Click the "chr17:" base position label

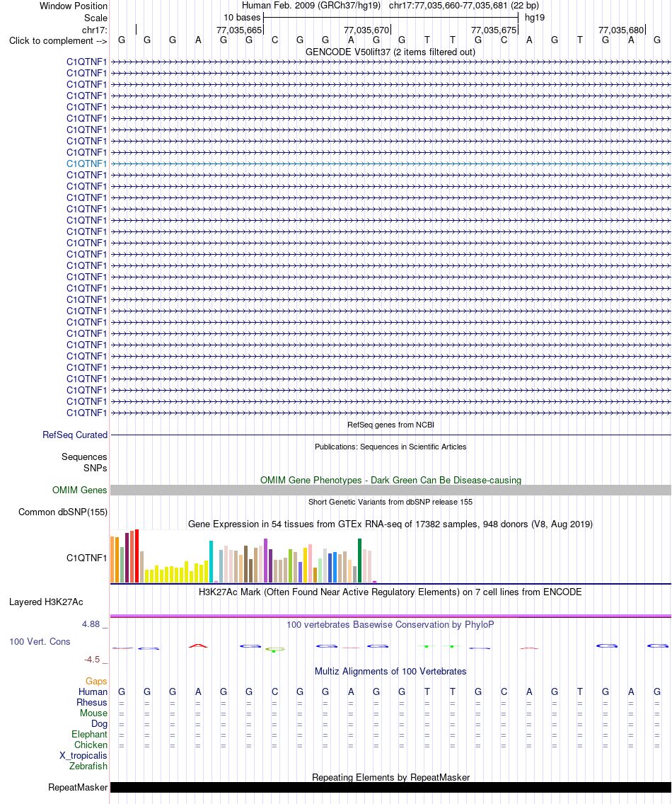pyautogui.click(x=95, y=30)
